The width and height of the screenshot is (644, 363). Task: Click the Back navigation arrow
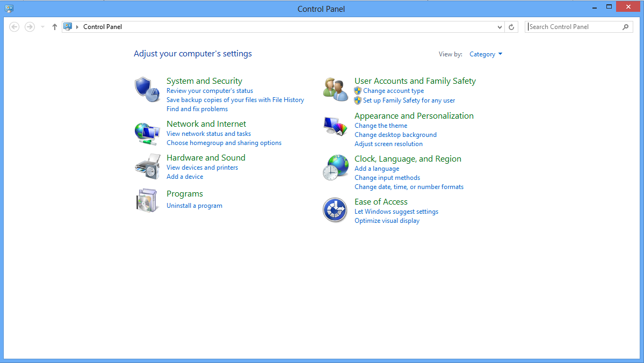coord(15,27)
